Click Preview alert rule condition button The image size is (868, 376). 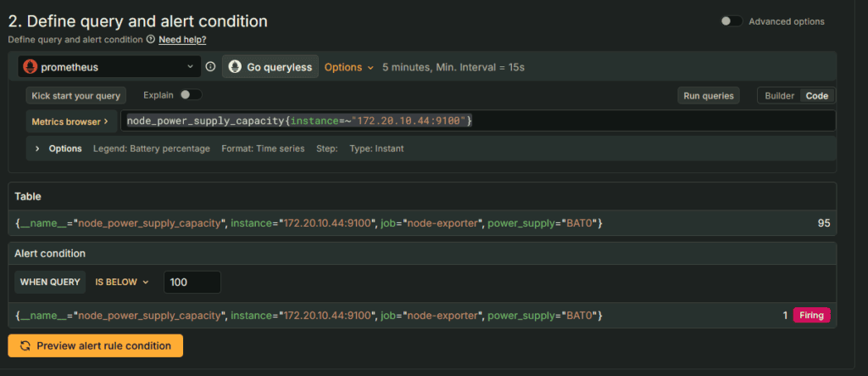[x=95, y=345]
